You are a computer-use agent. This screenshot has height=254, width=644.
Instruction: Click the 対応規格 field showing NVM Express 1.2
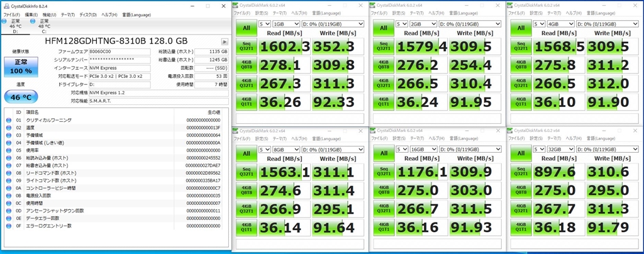(x=159, y=93)
